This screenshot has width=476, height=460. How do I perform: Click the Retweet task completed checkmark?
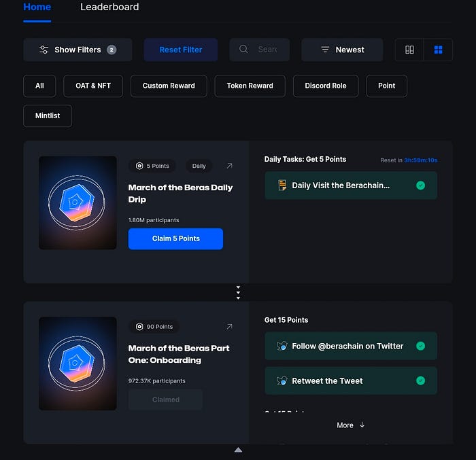coord(420,381)
